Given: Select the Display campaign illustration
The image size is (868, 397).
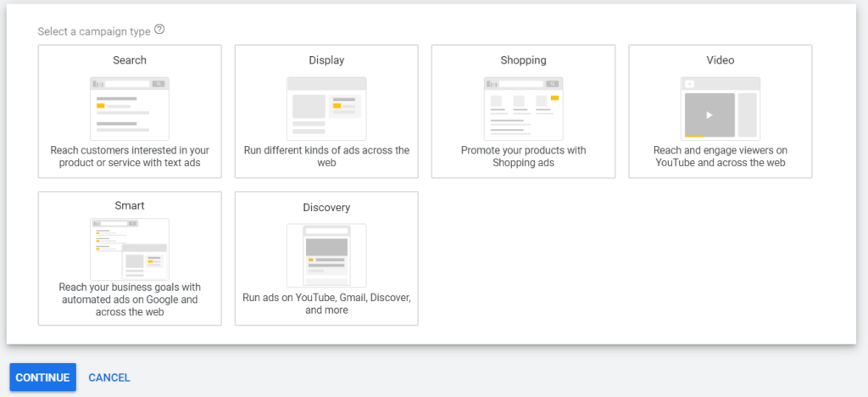Looking at the screenshot, I should (326, 109).
